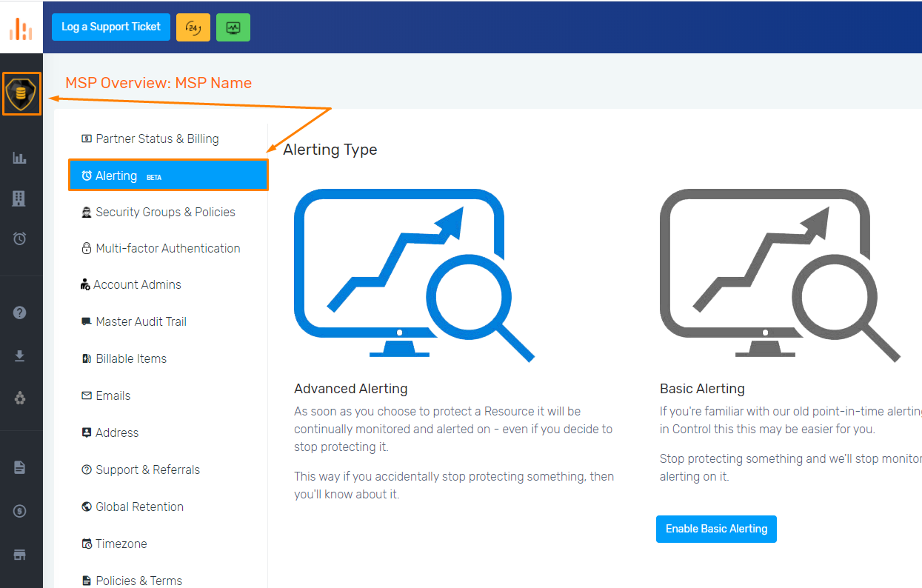Click Enable Basic Alerting button
The height and width of the screenshot is (588, 922).
tap(716, 529)
